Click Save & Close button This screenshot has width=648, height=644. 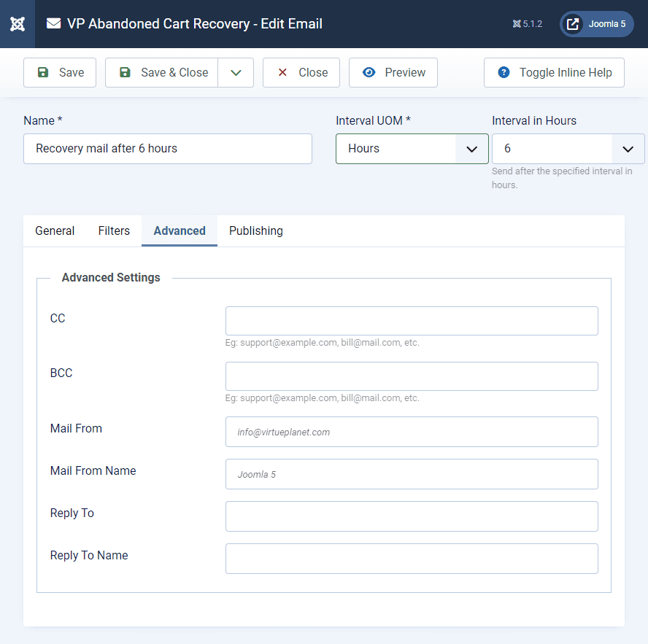pos(161,73)
